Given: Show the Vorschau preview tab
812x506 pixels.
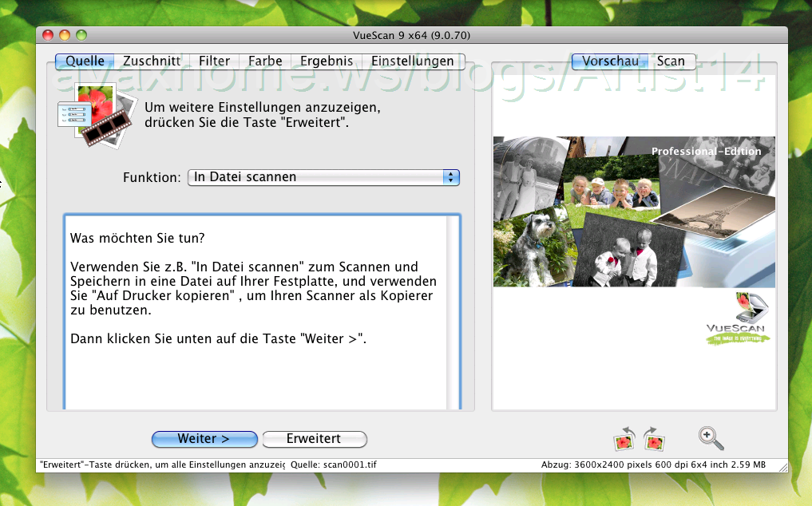Looking at the screenshot, I should click(x=610, y=61).
